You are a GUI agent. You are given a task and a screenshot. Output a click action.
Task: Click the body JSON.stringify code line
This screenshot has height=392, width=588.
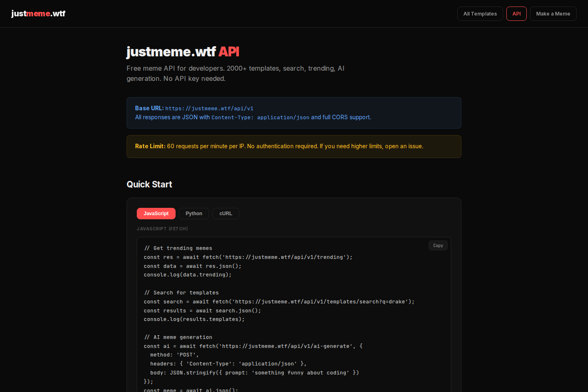point(254,373)
